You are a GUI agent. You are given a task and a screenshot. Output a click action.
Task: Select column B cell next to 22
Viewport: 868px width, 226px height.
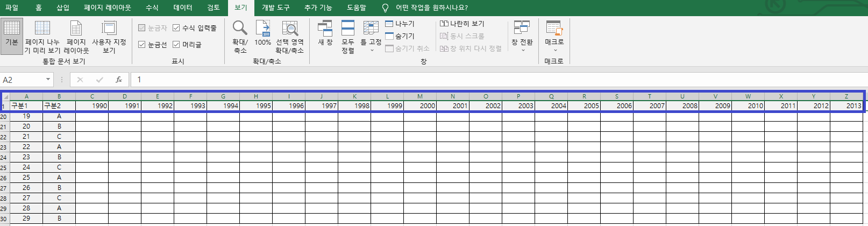click(x=59, y=147)
